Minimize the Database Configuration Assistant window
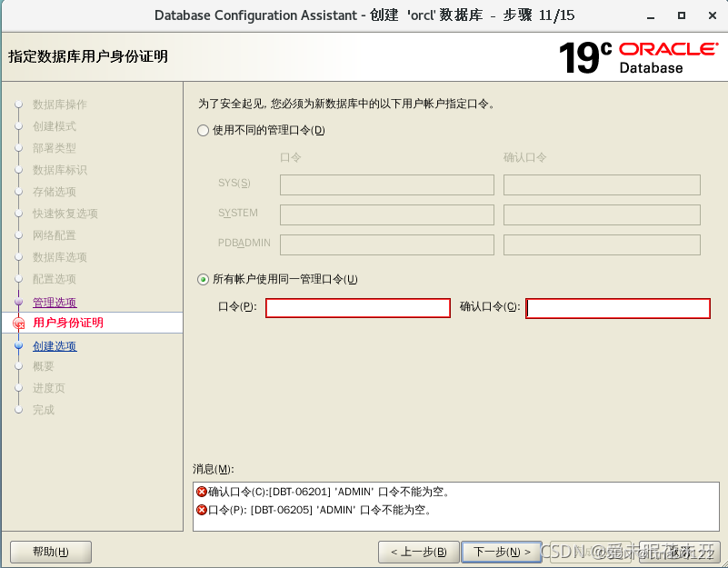Viewport: 728px width, 568px height. (651, 16)
